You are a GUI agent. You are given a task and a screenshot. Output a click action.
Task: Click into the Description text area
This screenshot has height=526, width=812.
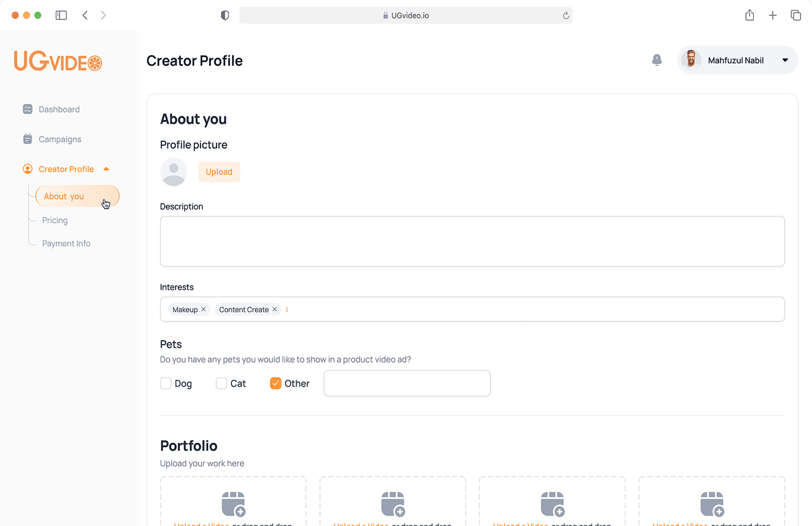(x=472, y=241)
